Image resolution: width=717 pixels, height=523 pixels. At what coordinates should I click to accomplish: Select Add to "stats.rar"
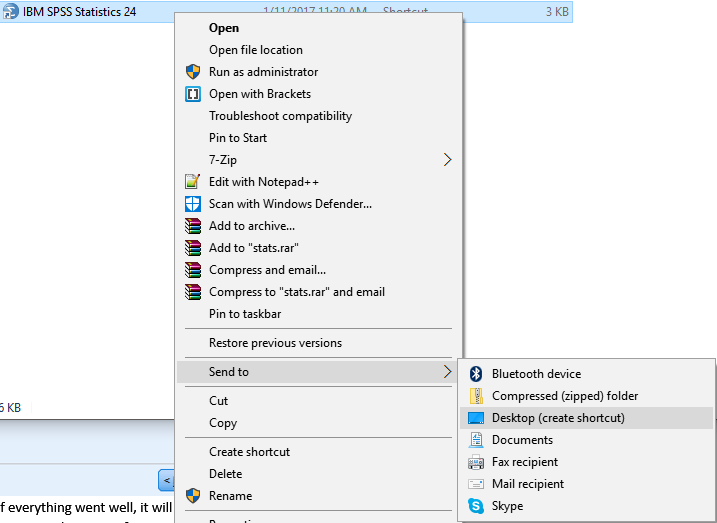pyautogui.click(x=318, y=248)
